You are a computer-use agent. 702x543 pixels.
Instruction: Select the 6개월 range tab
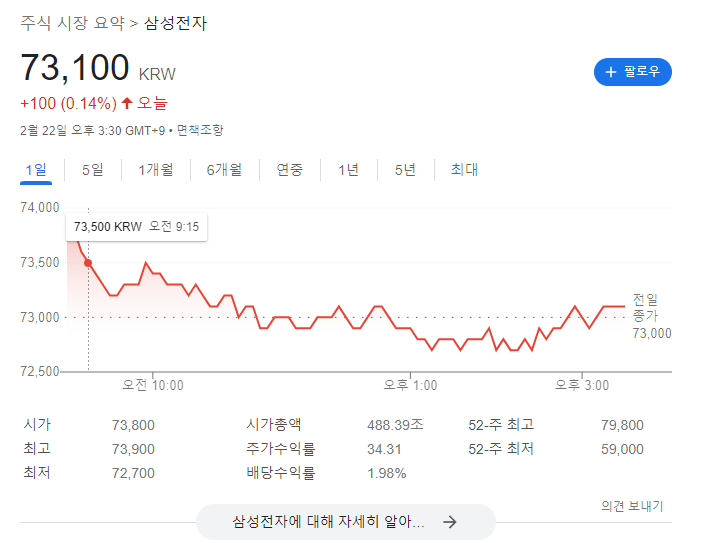(x=224, y=170)
